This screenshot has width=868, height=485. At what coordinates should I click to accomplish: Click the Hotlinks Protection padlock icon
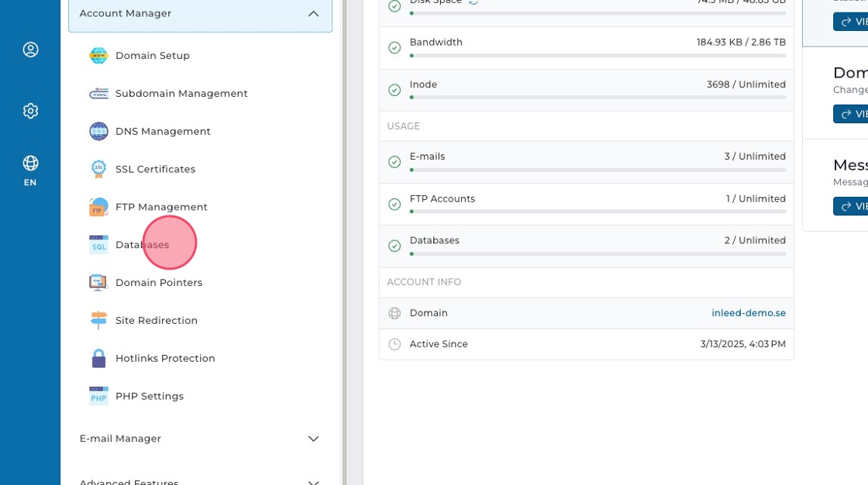(x=98, y=359)
